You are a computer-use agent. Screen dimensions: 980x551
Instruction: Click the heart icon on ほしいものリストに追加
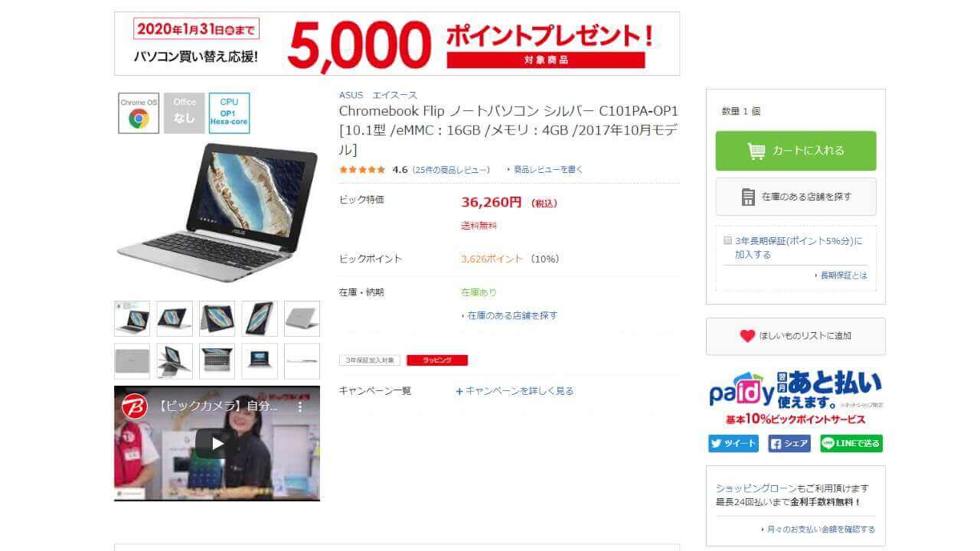pyautogui.click(x=747, y=336)
